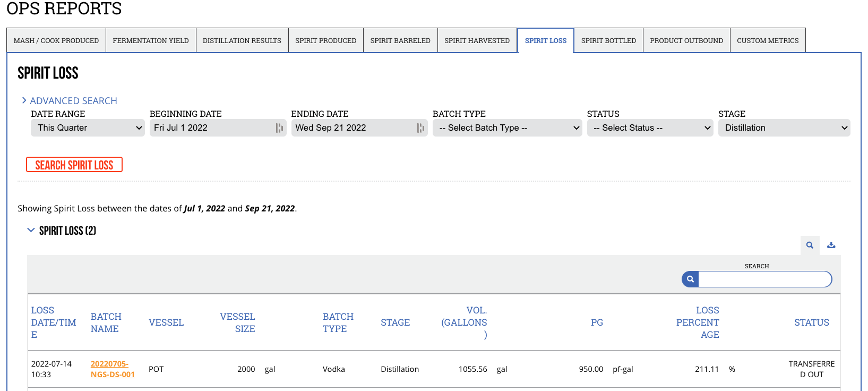This screenshot has height=391, width=868.
Task: Click the Ending Date field Wed Sep 21 2022
Action: [359, 128]
